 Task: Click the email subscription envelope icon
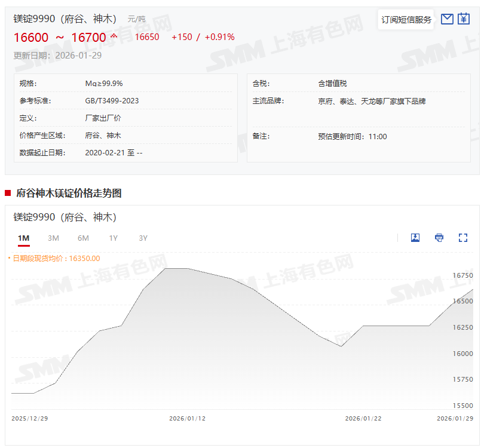pos(447,19)
